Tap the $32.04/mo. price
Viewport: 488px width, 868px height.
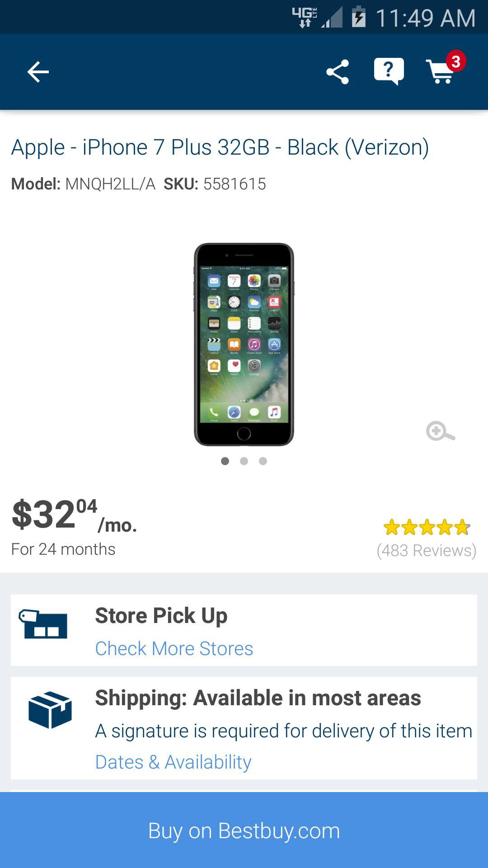pos(74,515)
